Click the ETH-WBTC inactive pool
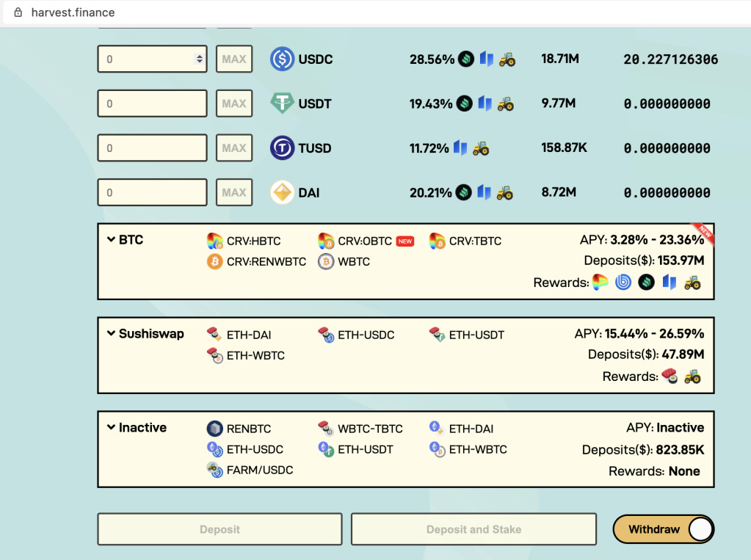Image resolution: width=751 pixels, height=560 pixels. pos(468,449)
